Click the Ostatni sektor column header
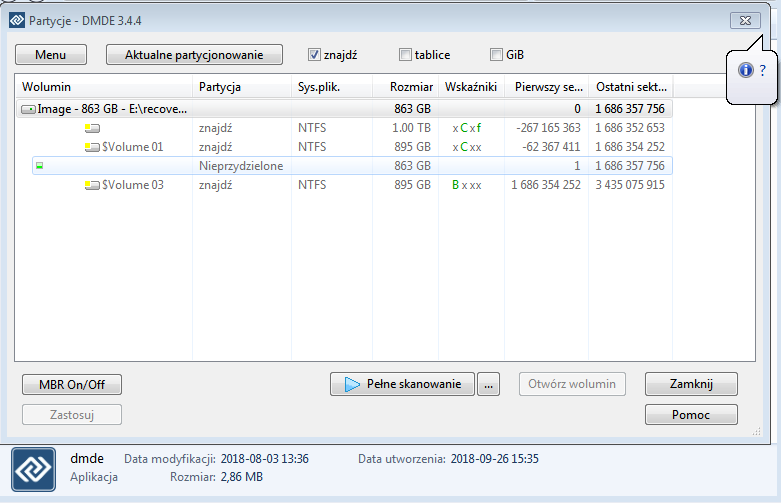 click(x=631, y=87)
